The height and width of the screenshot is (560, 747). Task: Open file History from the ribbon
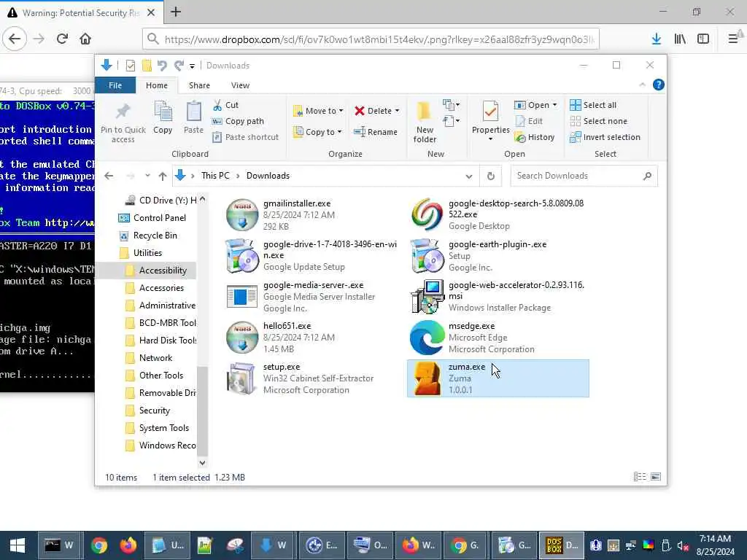click(534, 137)
